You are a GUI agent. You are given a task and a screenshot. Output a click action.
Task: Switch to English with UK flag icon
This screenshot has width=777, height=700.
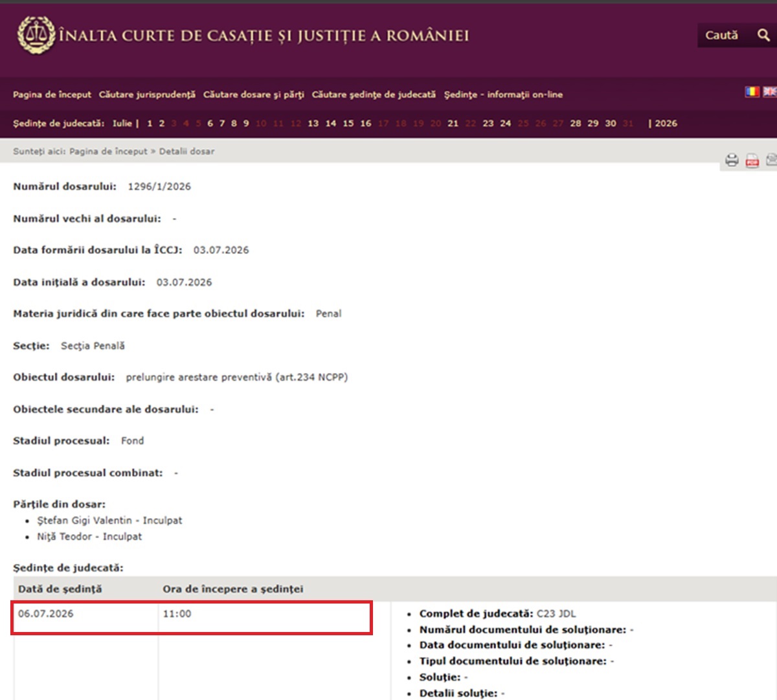[769, 92]
